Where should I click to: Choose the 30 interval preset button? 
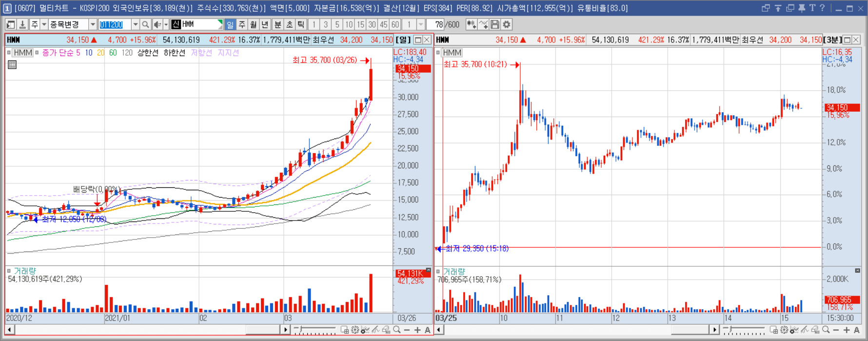click(372, 24)
